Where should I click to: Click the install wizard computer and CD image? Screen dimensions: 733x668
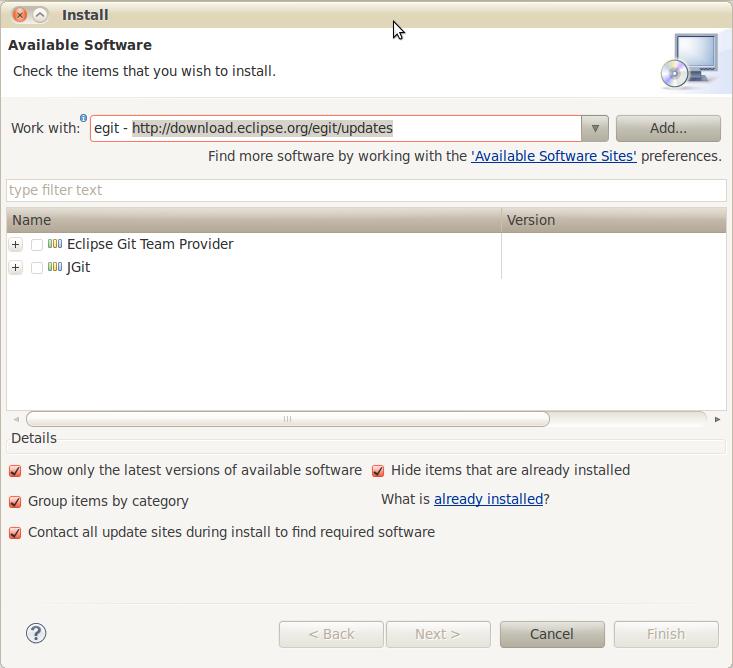[x=690, y=61]
